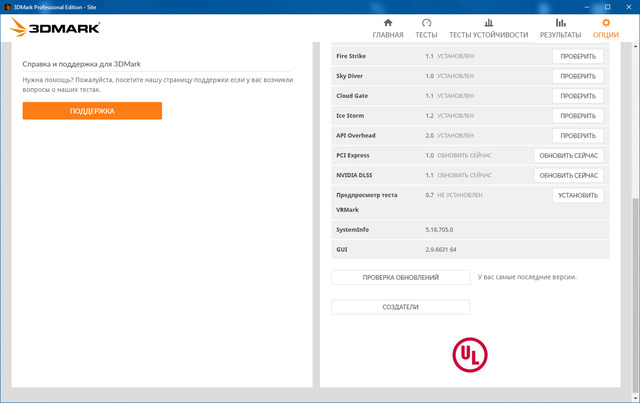Click Проверить for API Overhead
The height and width of the screenshot is (403, 640).
[x=578, y=136]
